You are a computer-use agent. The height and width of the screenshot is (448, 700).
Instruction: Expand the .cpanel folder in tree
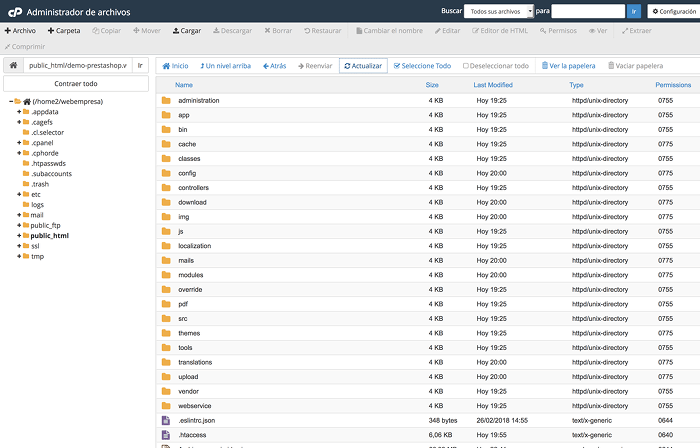19,142
